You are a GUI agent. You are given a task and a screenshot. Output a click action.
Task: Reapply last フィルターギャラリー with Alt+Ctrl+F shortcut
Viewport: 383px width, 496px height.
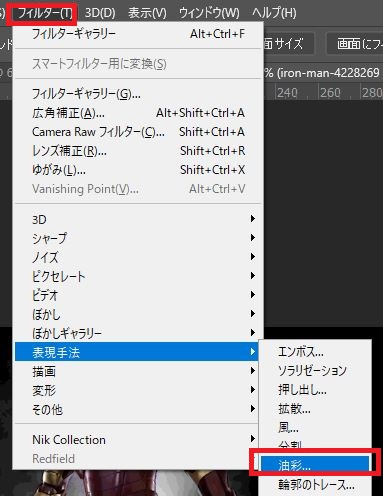[138, 34]
